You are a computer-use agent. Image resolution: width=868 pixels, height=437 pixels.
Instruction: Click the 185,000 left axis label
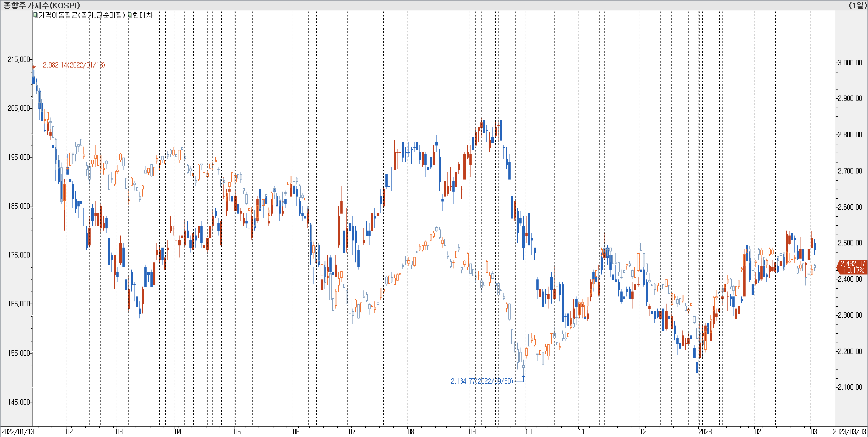pos(19,206)
